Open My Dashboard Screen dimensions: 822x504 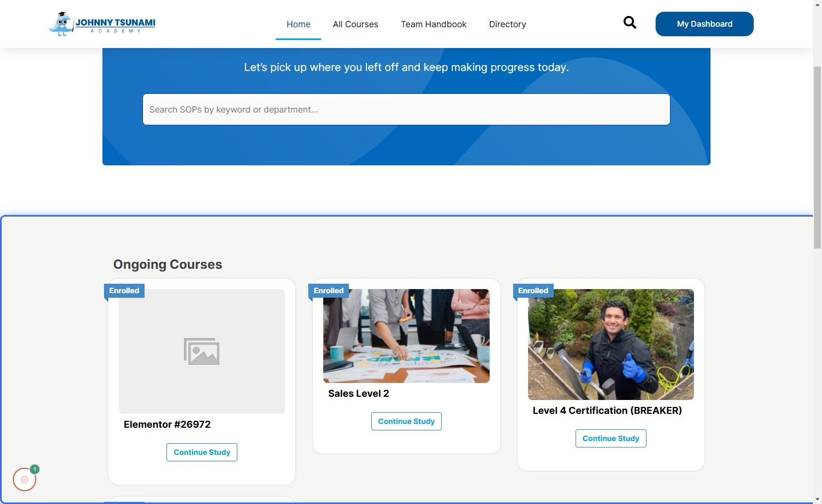pos(704,24)
